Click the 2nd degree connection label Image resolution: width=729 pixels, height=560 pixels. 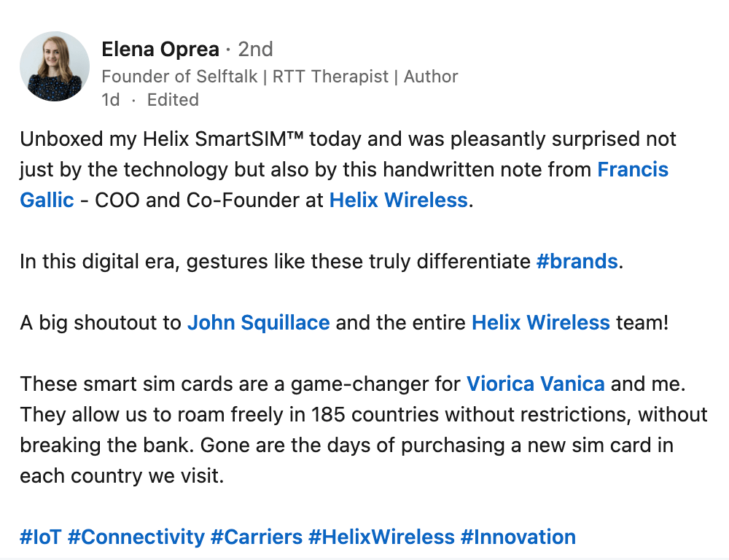coord(255,50)
